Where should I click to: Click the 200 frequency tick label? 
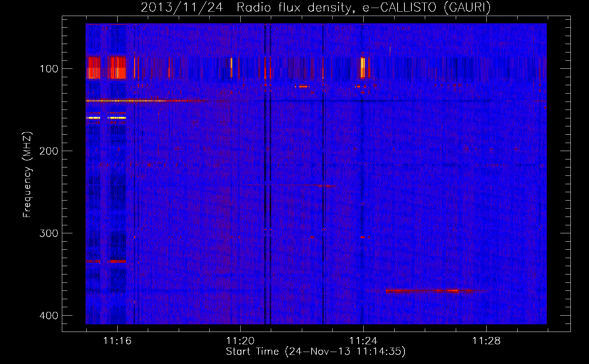point(49,151)
